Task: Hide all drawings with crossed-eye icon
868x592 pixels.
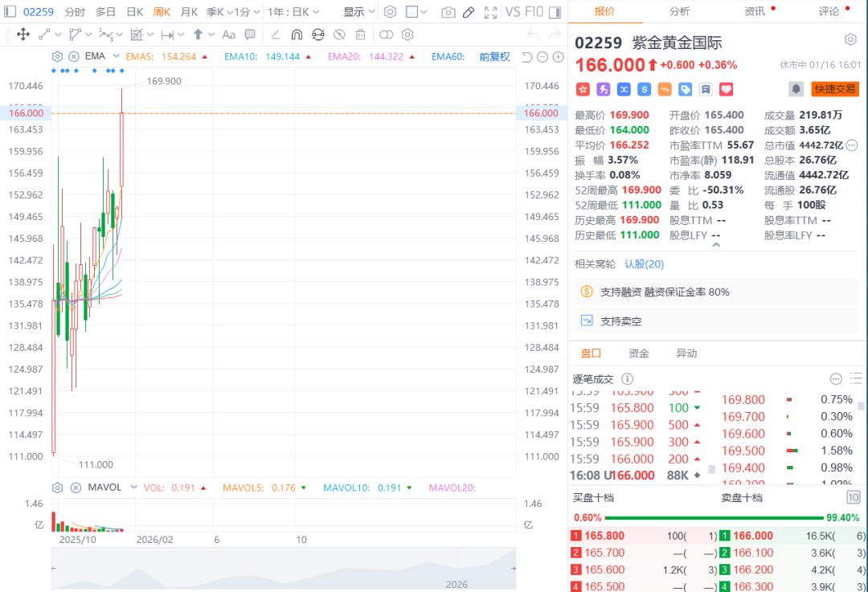Action: (x=339, y=35)
